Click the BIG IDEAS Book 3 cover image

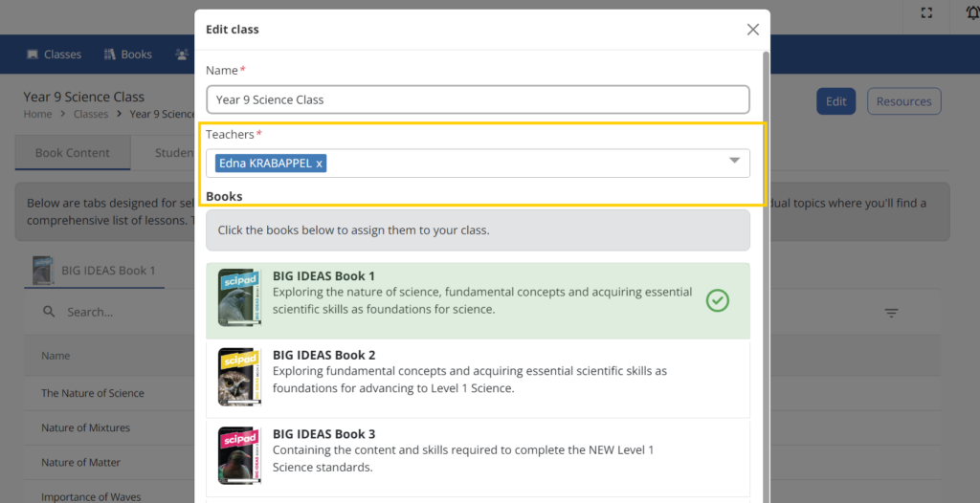tap(239, 455)
